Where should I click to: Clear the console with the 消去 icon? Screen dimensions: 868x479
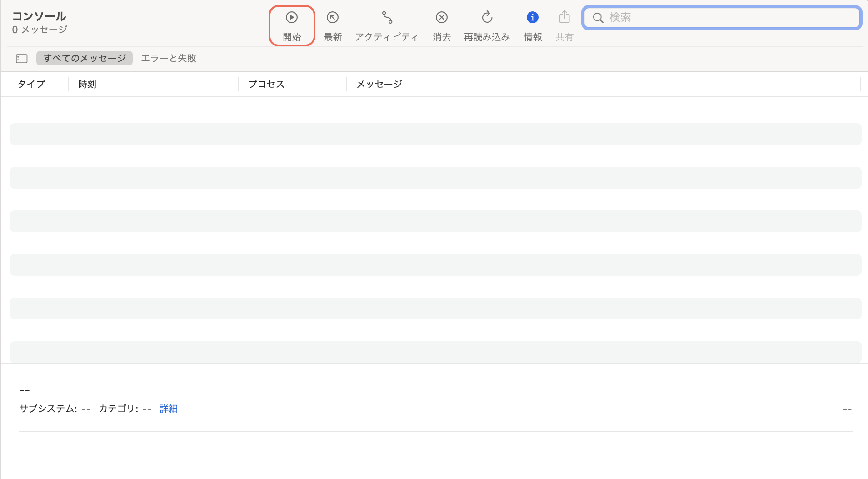pyautogui.click(x=440, y=25)
